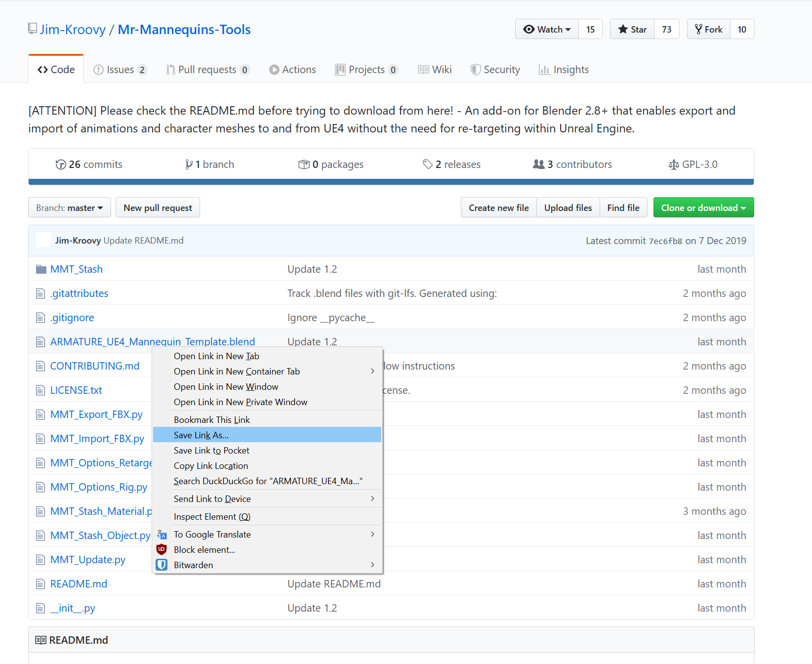Open the Mr-Mannequins-Tools repository link
Viewport: 812px width, 664px height.
[x=184, y=30]
